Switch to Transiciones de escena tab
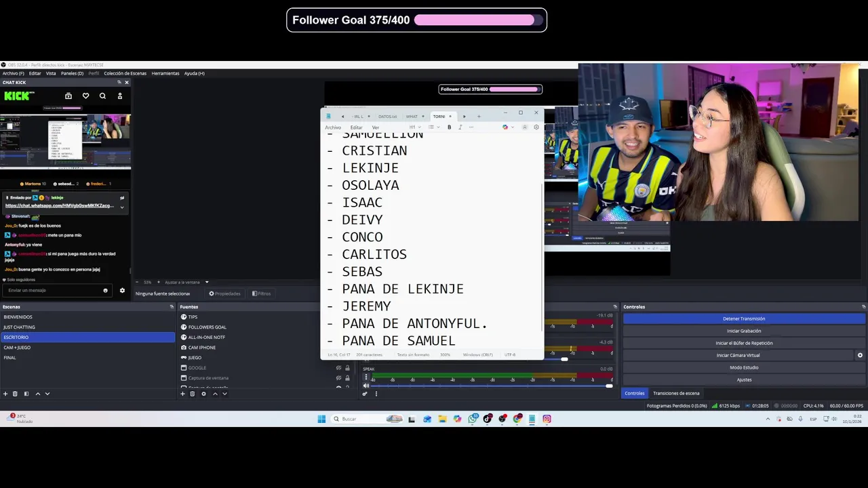 tap(676, 393)
